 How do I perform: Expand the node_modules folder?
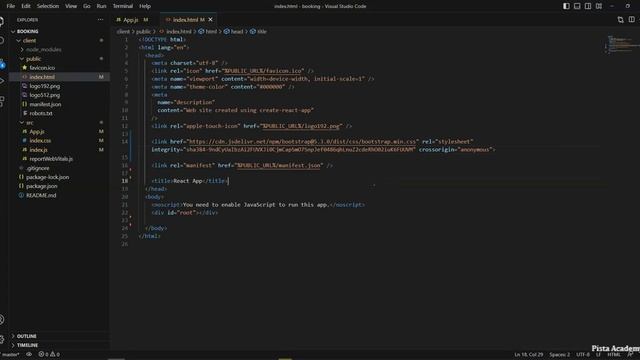pyautogui.click(x=43, y=49)
